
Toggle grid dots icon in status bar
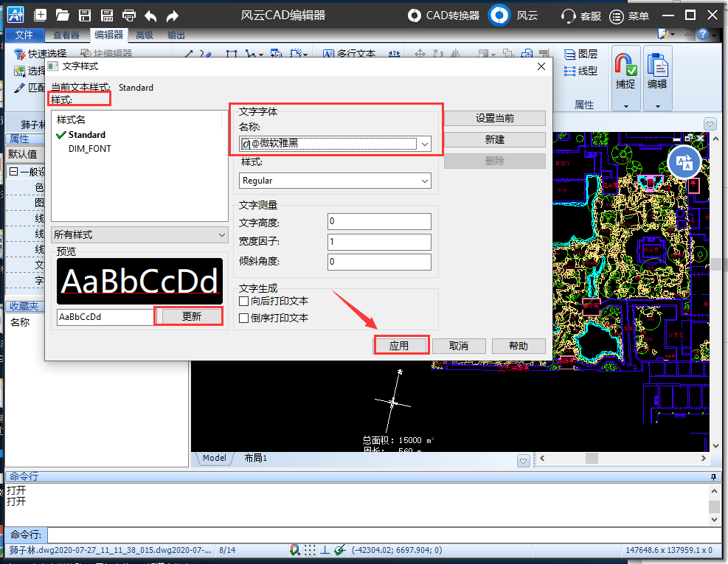click(x=310, y=550)
